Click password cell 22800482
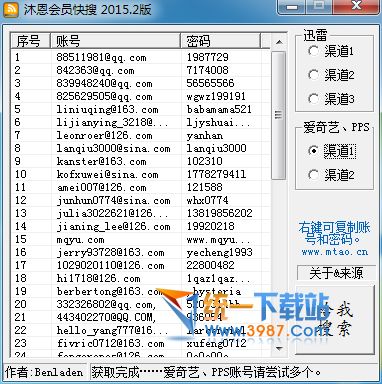 210,265
